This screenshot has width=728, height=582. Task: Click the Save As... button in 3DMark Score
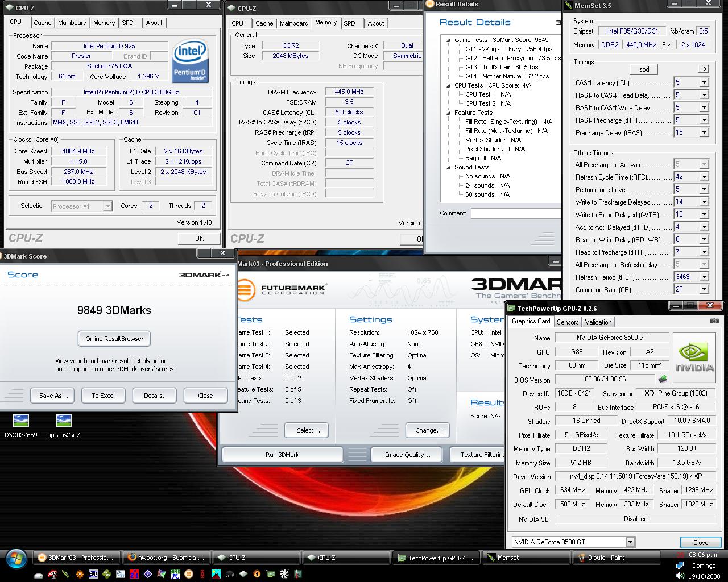click(53, 396)
